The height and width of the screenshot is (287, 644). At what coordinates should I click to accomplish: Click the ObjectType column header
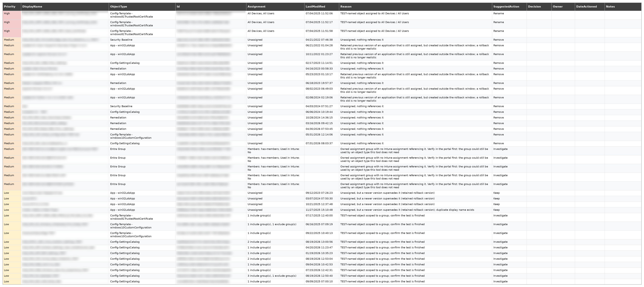point(142,7)
